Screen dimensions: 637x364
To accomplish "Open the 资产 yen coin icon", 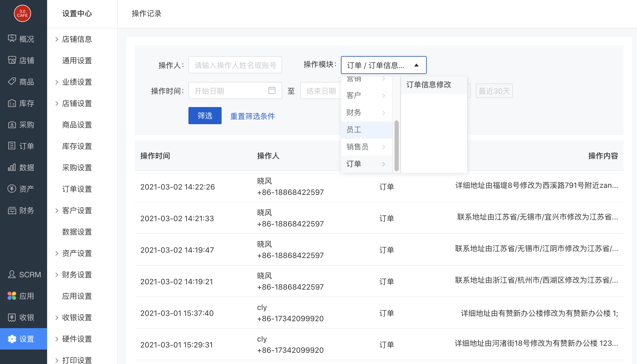I will (x=12, y=189).
